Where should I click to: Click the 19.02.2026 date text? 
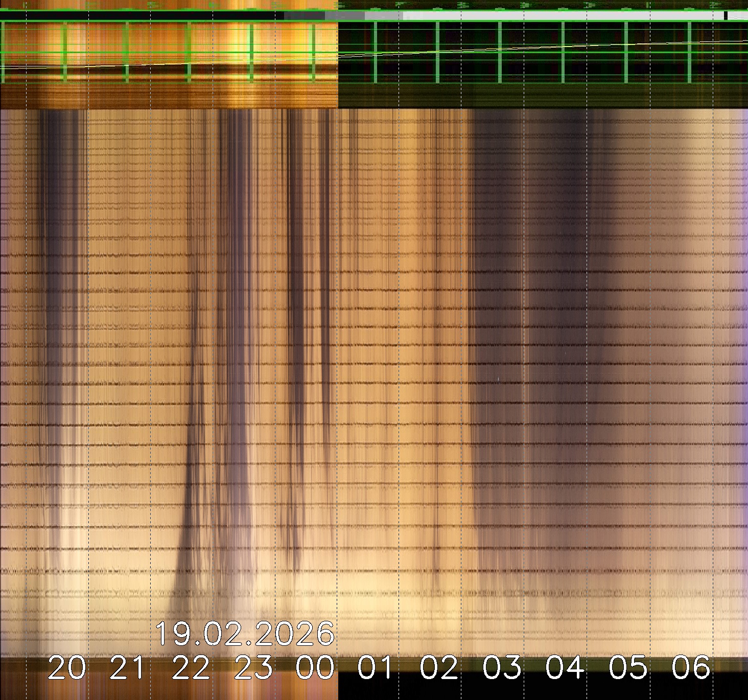(x=245, y=634)
